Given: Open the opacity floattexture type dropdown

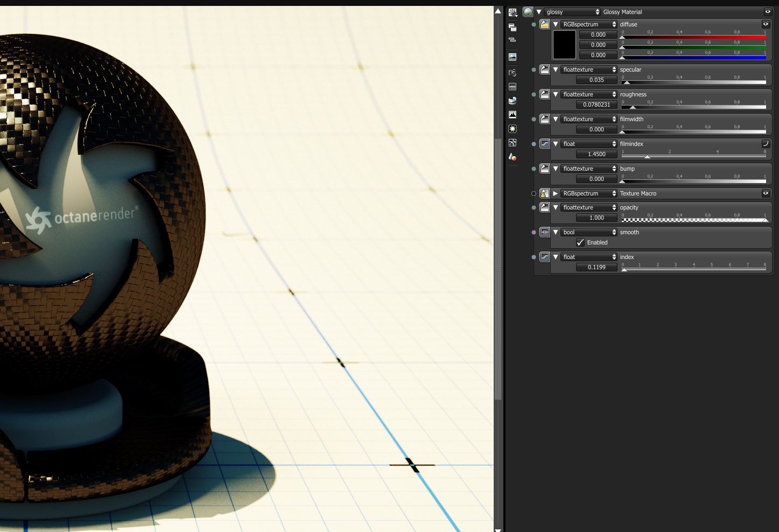Looking at the screenshot, I should (x=589, y=207).
